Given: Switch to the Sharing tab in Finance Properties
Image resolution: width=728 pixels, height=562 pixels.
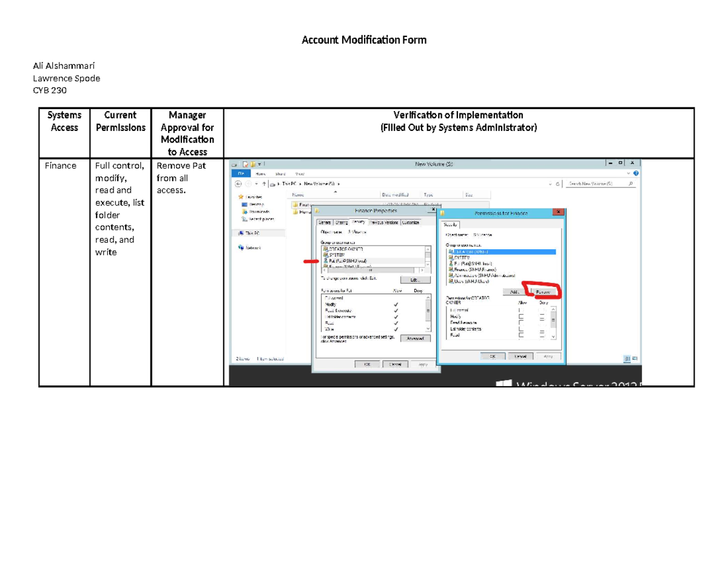Looking at the screenshot, I should 342,222.
